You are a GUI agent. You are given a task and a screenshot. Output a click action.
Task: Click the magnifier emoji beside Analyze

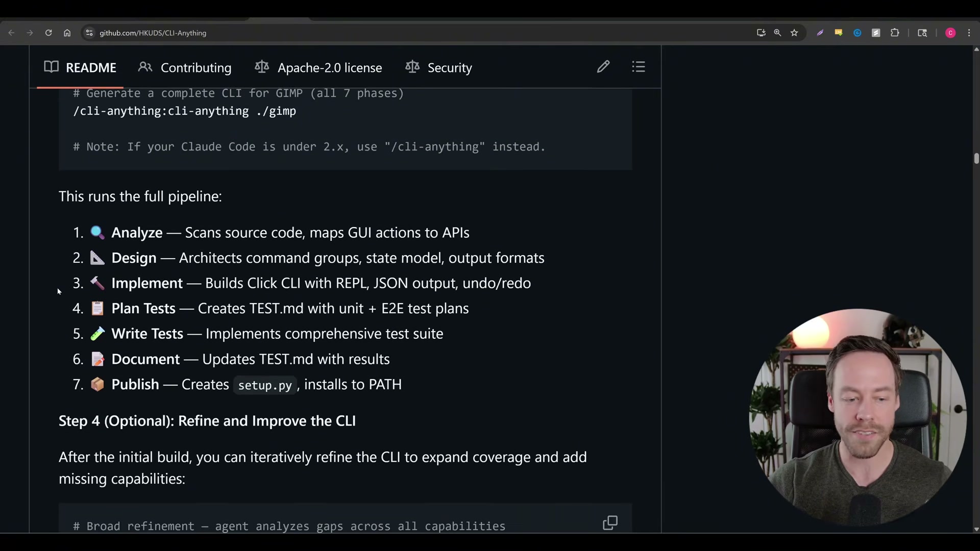[97, 233]
